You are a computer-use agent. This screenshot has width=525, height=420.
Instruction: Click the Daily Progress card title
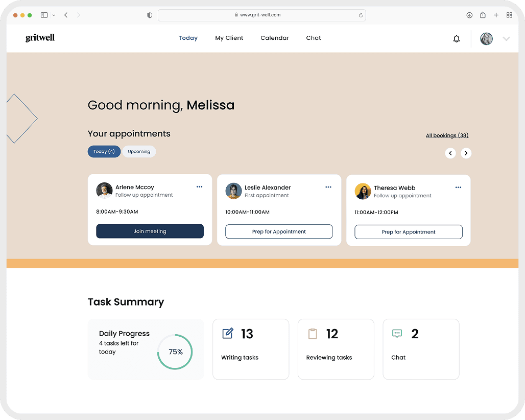[x=124, y=334]
